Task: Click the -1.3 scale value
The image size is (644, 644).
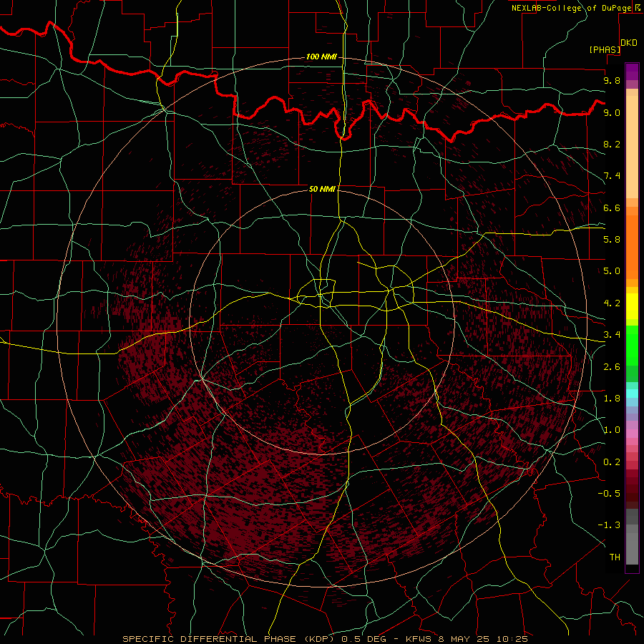Action: (x=609, y=525)
